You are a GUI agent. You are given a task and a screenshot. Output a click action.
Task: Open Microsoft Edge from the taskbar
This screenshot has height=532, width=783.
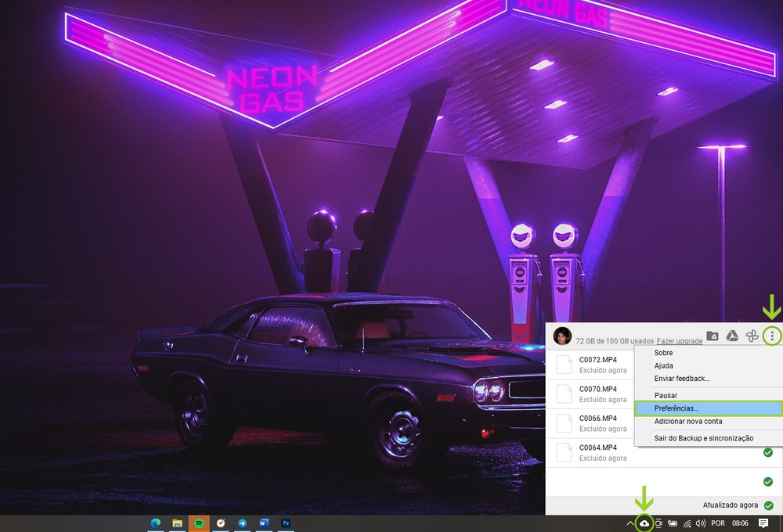click(x=155, y=523)
